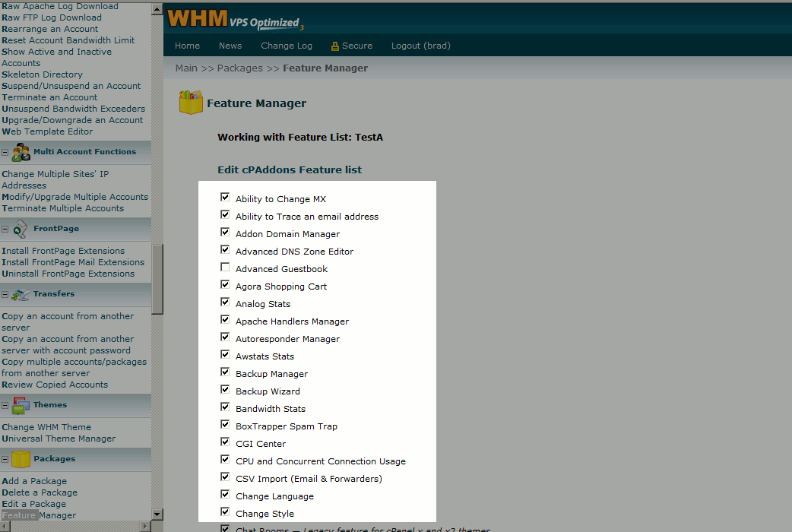
Task: Collapse the Packages section
Action: point(5,458)
